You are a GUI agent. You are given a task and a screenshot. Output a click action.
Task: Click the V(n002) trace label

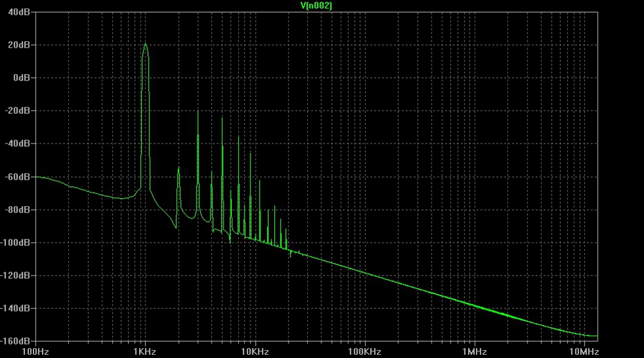click(316, 5)
